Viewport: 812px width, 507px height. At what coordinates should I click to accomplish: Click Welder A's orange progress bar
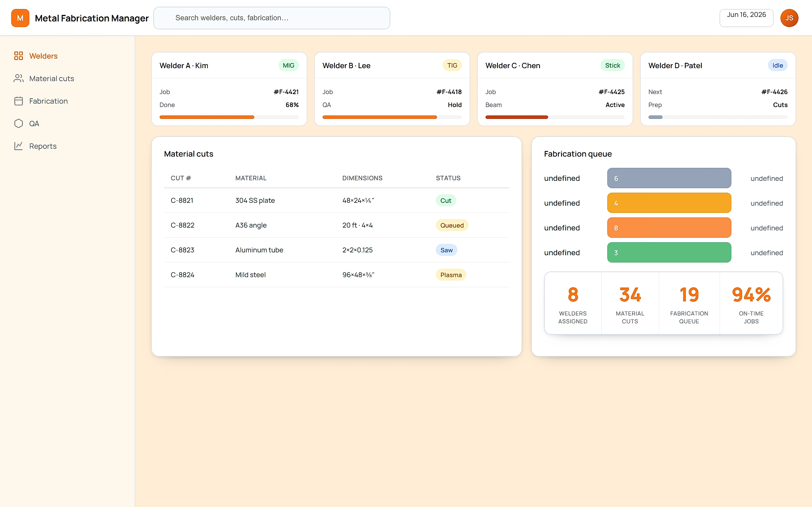(229, 117)
